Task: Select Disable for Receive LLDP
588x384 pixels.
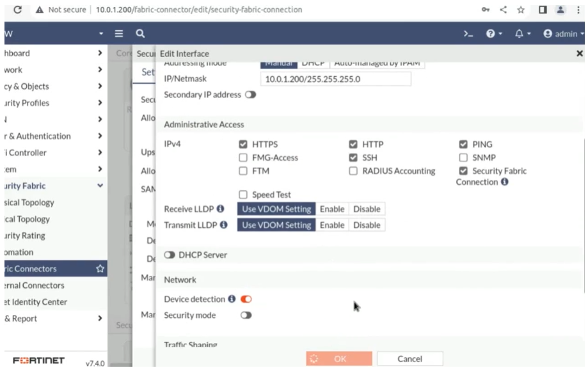Action: [x=367, y=209]
